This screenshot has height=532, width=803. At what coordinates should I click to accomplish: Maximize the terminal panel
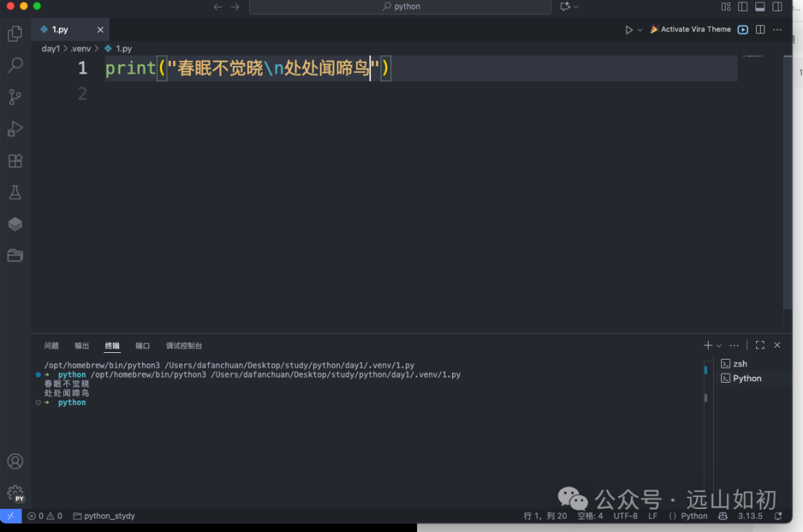(760, 346)
